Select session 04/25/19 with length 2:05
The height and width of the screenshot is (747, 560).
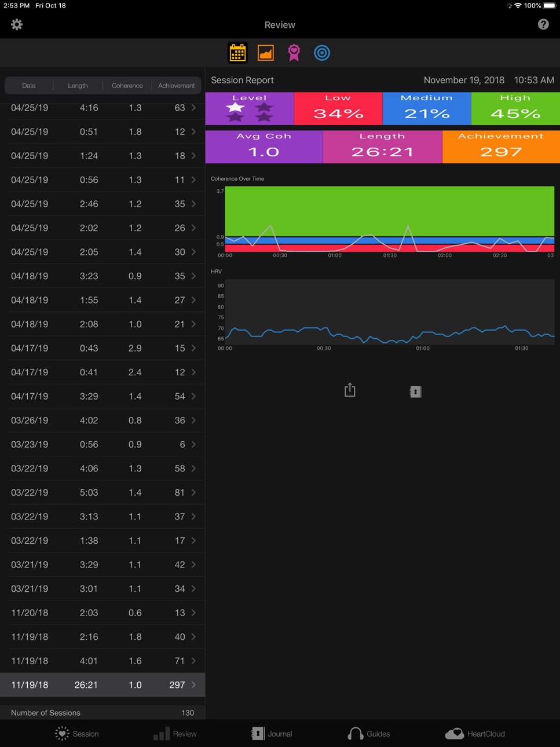click(103, 252)
